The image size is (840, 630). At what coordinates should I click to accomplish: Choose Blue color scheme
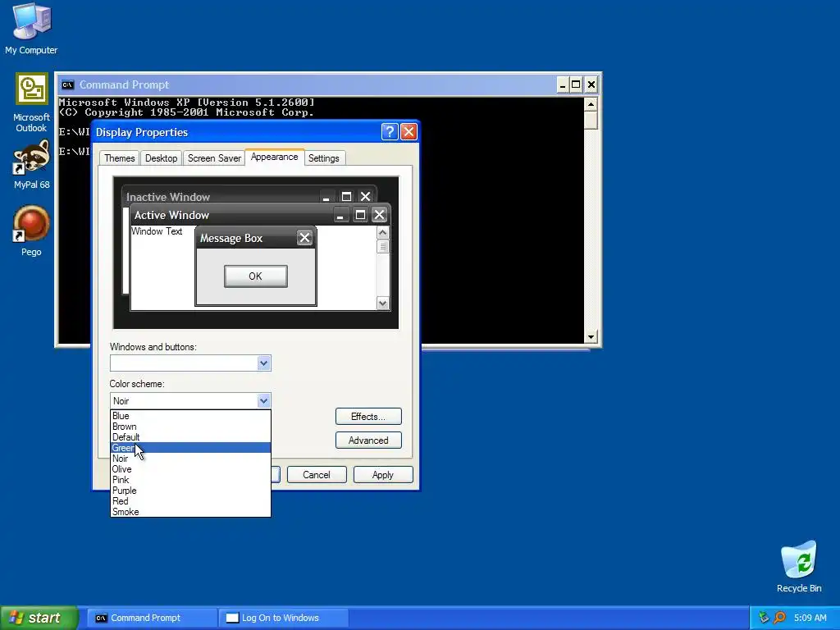point(190,416)
